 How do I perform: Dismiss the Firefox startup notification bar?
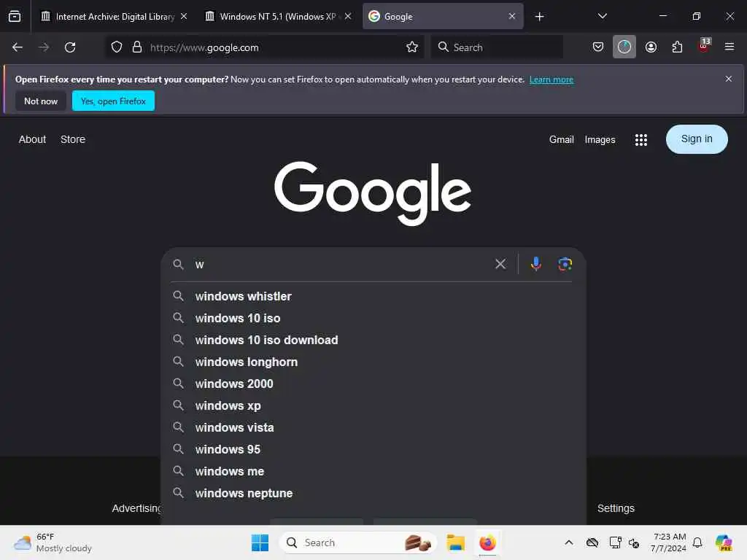click(x=729, y=79)
